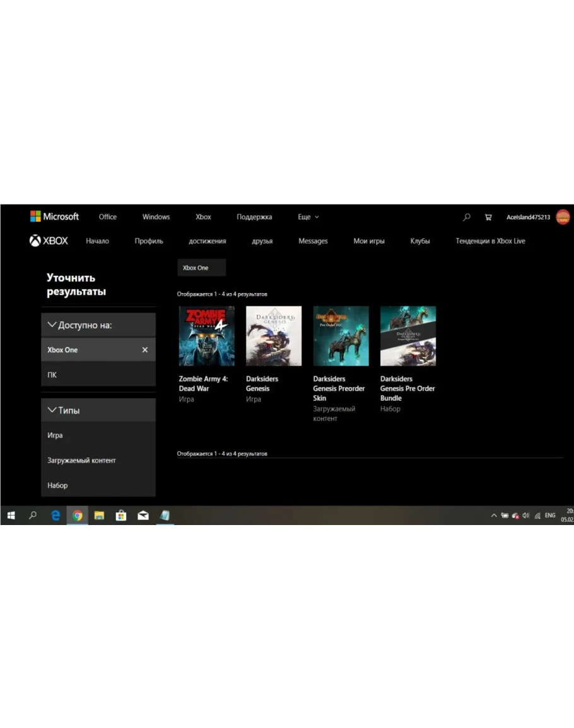Collapse the Типы filter section
The image size is (574, 728).
[52, 410]
